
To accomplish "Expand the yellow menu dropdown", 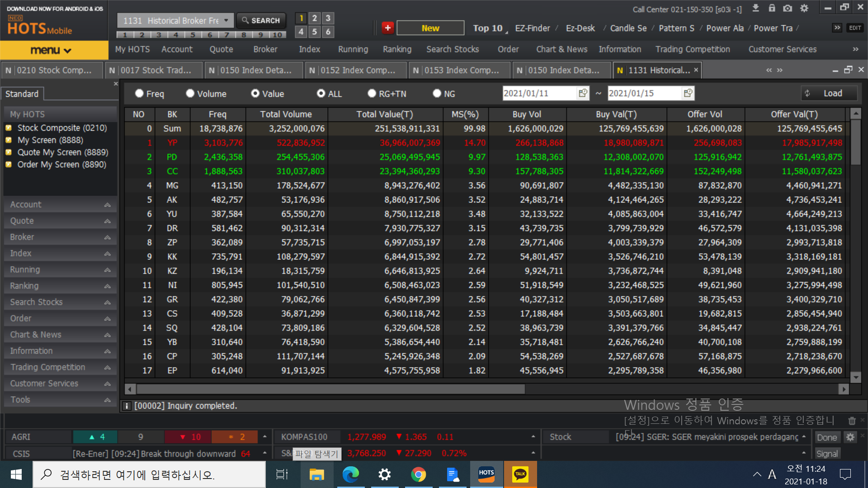I will [x=54, y=50].
